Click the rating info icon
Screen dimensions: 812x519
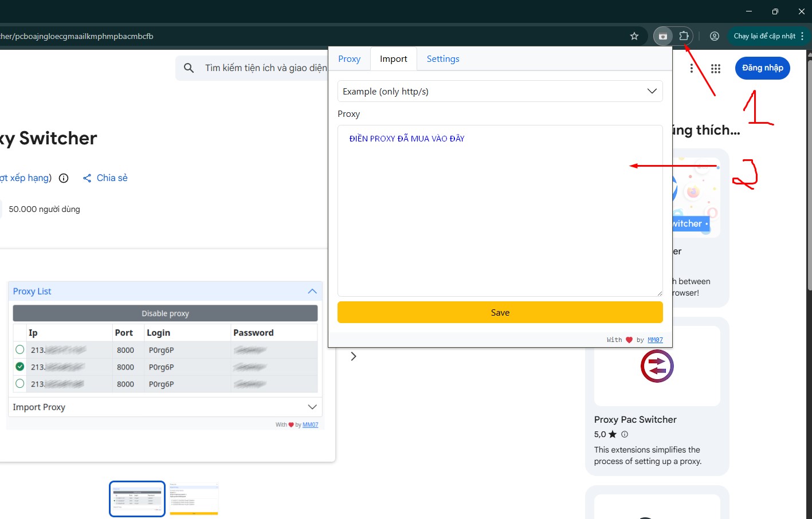pos(64,178)
